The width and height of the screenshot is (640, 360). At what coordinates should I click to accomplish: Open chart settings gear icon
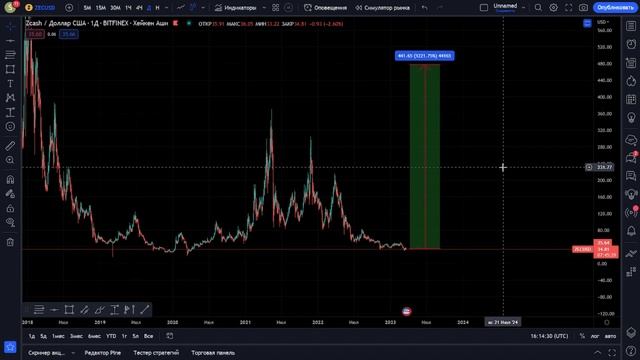pos(553,7)
